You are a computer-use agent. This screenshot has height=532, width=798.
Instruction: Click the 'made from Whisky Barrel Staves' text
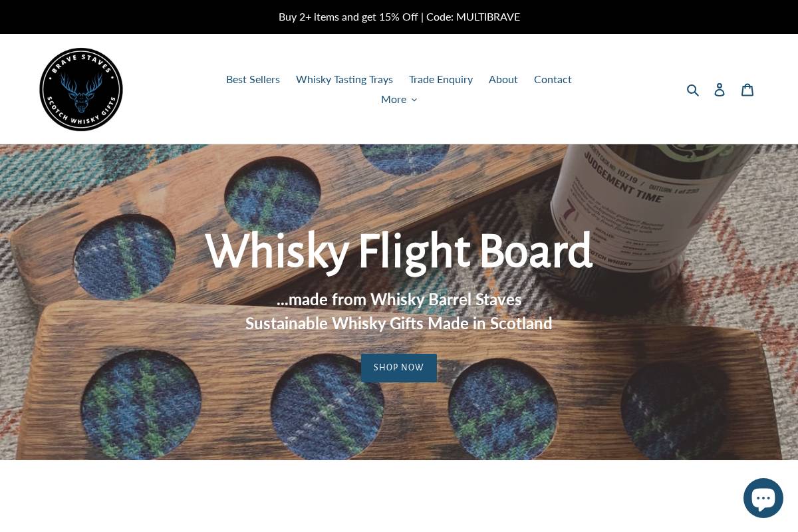(x=399, y=299)
